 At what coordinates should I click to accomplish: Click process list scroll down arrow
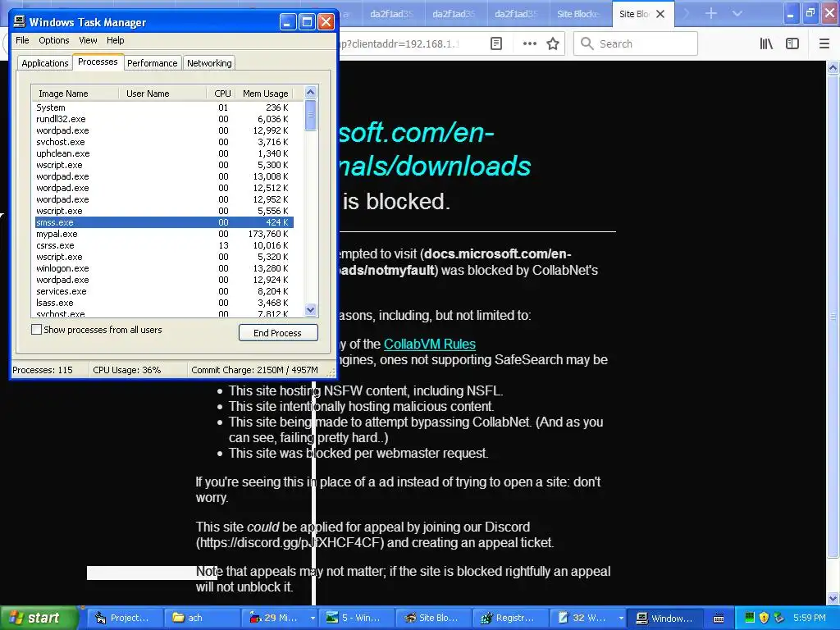pos(310,309)
